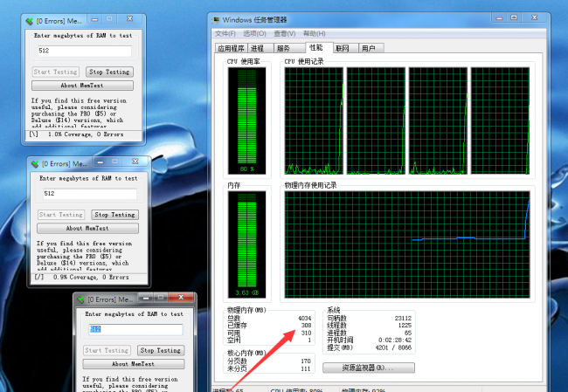
Task: Click About MemTest in the frontmost MemTest window
Action: (x=134, y=364)
